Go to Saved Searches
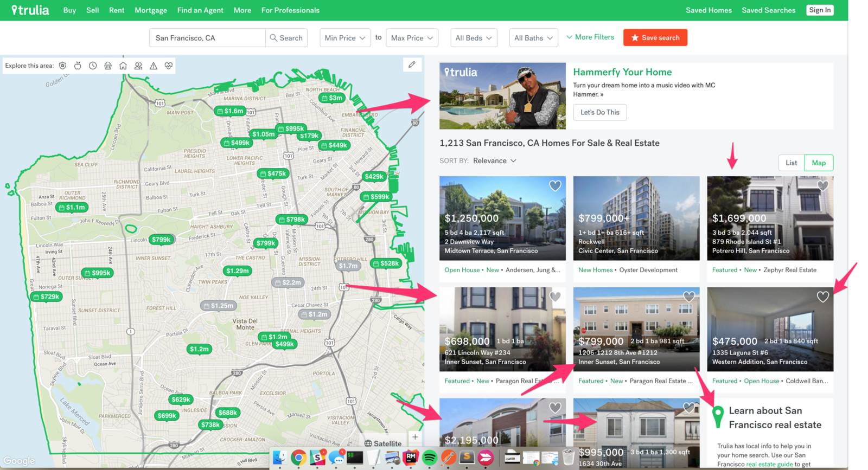This screenshot has height=470, width=868. pyautogui.click(x=769, y=10)
